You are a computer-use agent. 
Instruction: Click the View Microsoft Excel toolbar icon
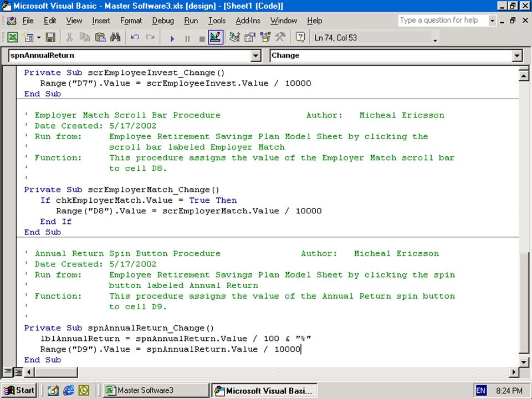(12, 37)
